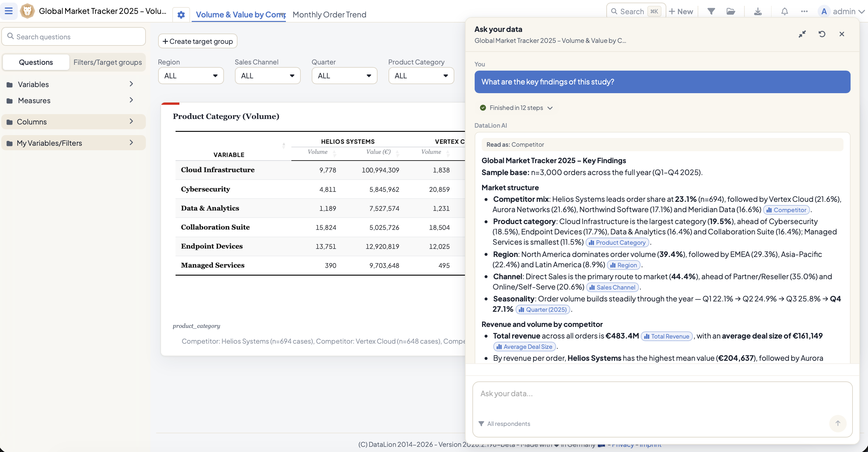This screenshot has height=452, width=868.
Task: Open the Total Revenue chart chip
Action: pyautogui.click(x=667, y=336)
